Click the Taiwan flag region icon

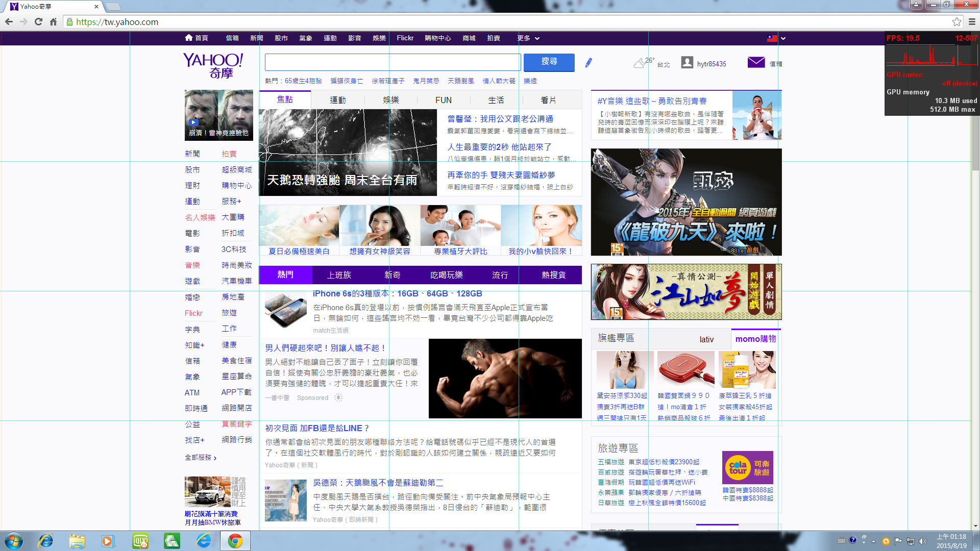tap(772, 38)
